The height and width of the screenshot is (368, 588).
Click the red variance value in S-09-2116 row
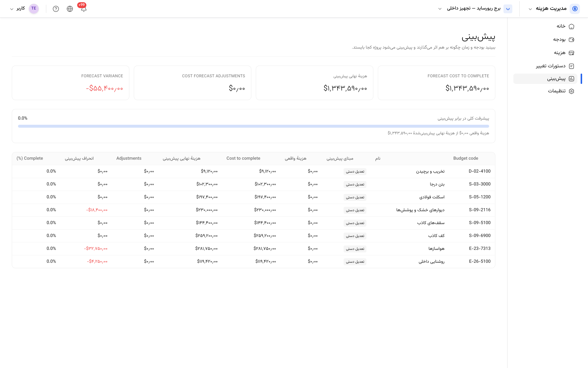click(97, 210)
